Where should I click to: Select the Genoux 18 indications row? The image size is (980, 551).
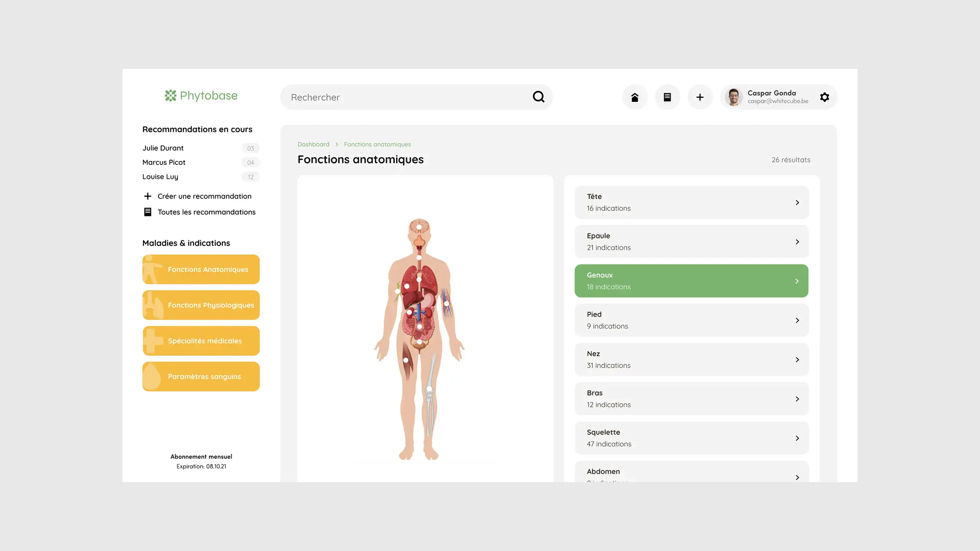691,281
